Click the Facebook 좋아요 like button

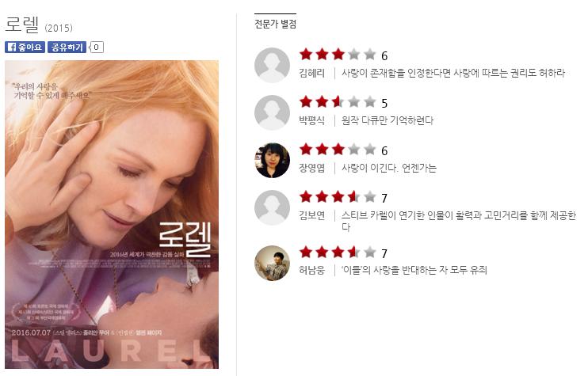click(x=25, y=47)
